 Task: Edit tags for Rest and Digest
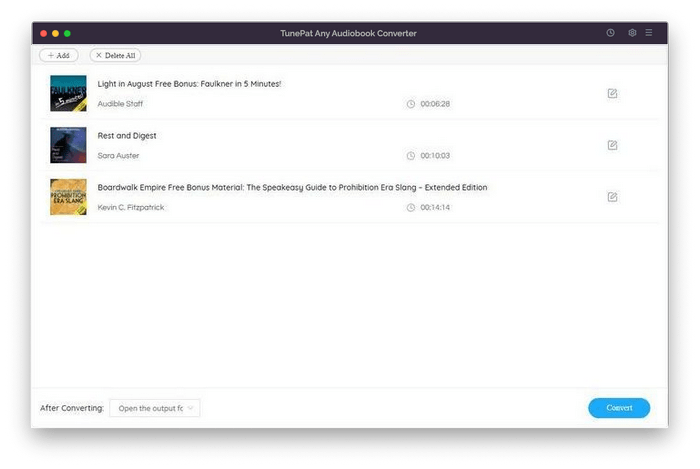(x=612, y=145)
